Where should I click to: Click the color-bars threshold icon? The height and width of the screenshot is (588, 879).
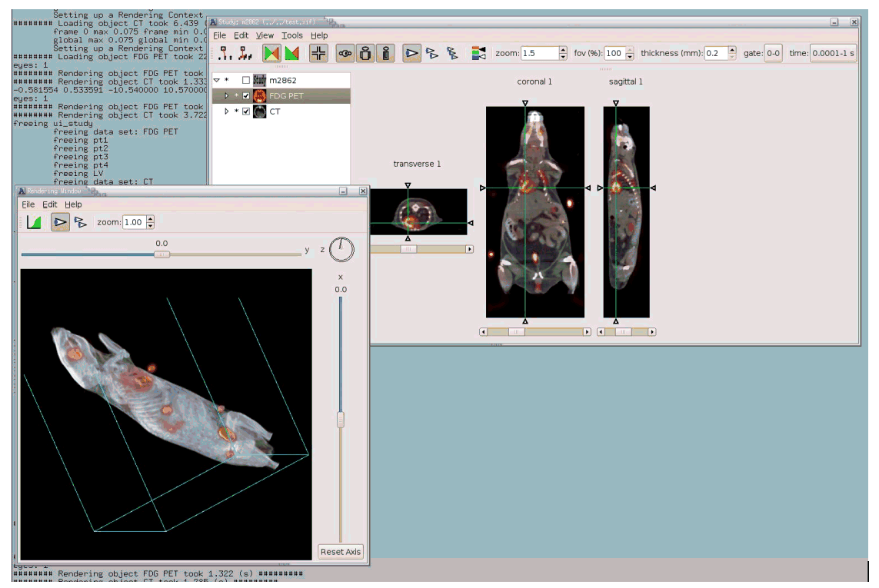(478, 53)
